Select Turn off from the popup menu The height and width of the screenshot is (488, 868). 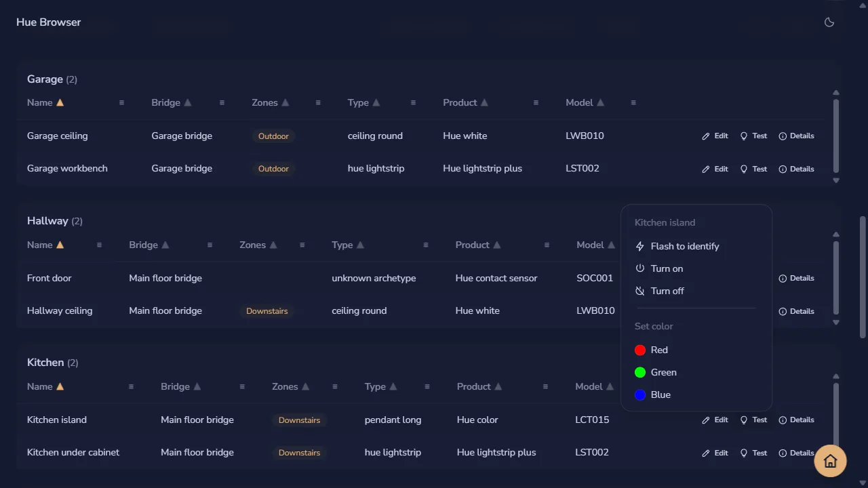click(x=696, y=291)
